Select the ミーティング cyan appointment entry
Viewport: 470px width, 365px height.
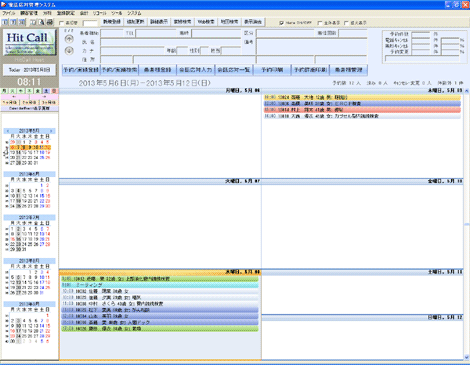pos(160,285)
